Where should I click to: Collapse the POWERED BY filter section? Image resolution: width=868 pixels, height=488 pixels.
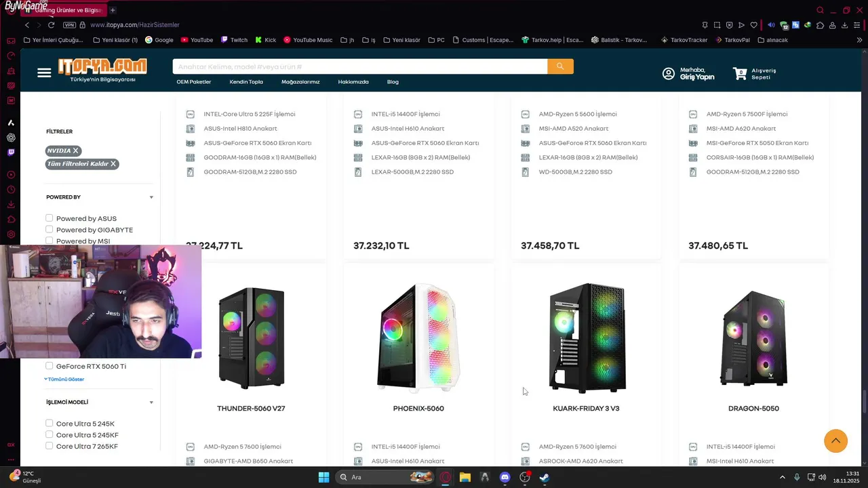click(151, 197)
